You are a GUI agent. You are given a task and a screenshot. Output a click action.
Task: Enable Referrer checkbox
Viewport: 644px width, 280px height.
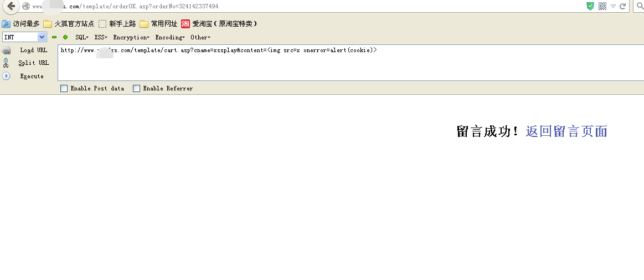(x=136, y=88)
